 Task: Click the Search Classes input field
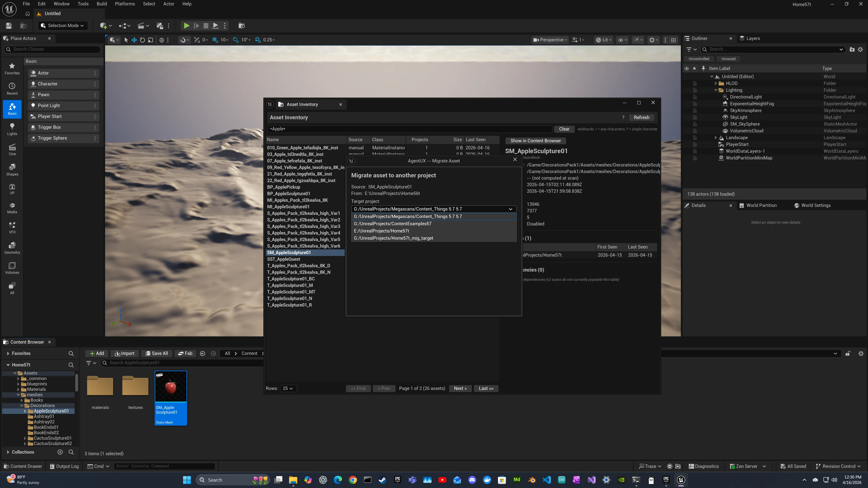[x=53, y=49]
